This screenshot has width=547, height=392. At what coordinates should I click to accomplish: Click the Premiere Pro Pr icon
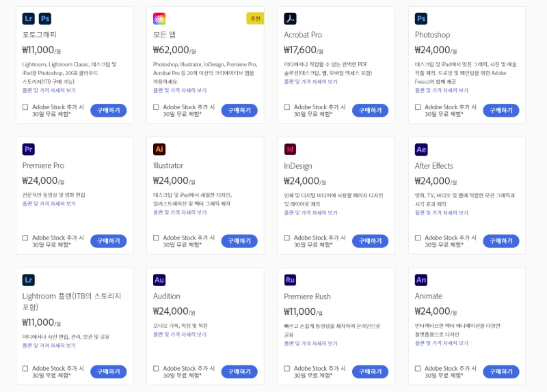coord(28,149)
